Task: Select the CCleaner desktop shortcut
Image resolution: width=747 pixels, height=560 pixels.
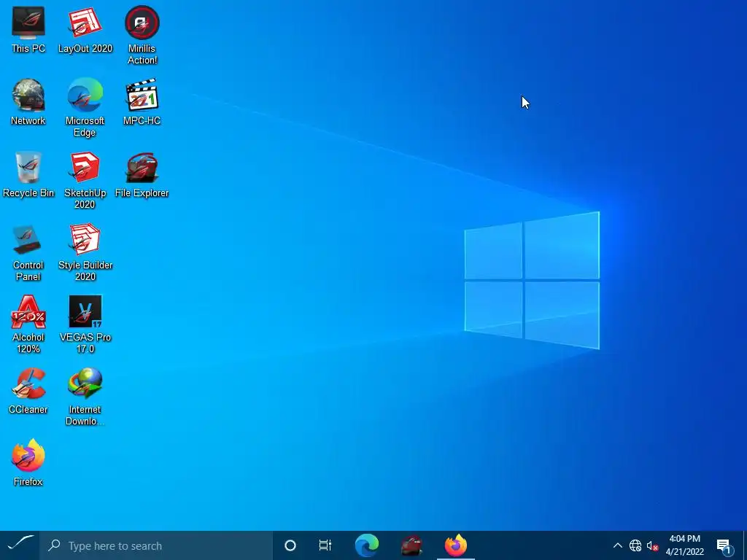Action: click(x=28, y=391)
